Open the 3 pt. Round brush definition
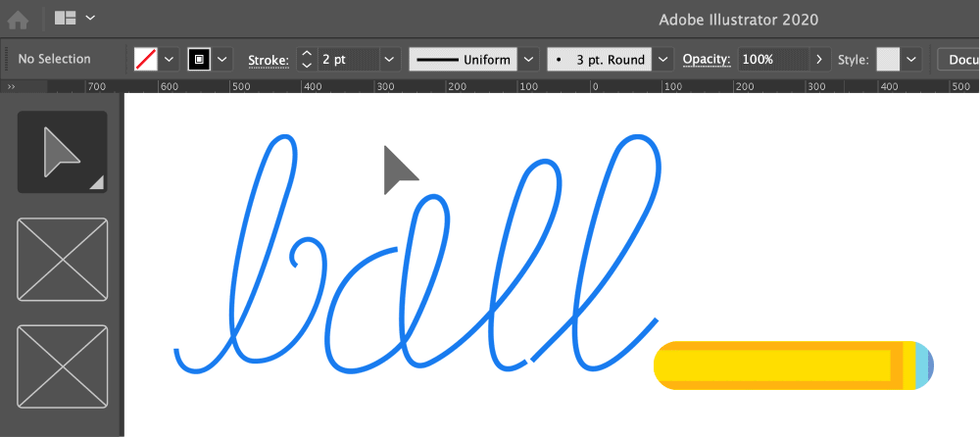This screenshot has width=980, height=437. pos(599,59)
